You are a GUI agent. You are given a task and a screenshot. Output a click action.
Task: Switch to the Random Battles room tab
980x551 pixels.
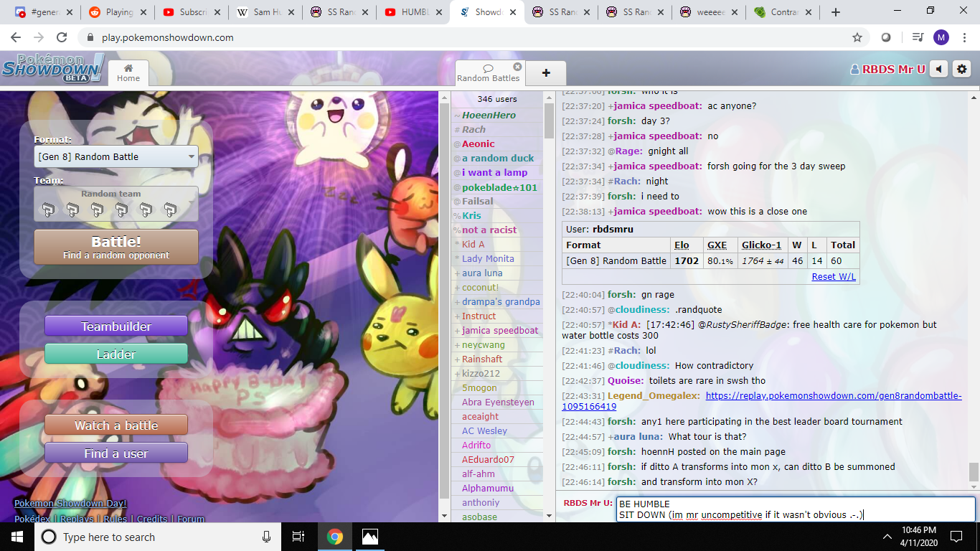pos(488,73)
